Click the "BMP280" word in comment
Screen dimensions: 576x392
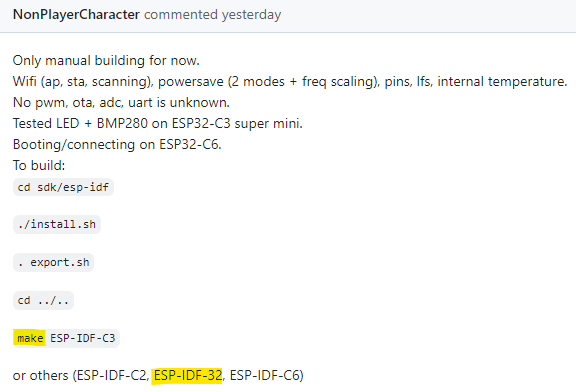(122, 123)
